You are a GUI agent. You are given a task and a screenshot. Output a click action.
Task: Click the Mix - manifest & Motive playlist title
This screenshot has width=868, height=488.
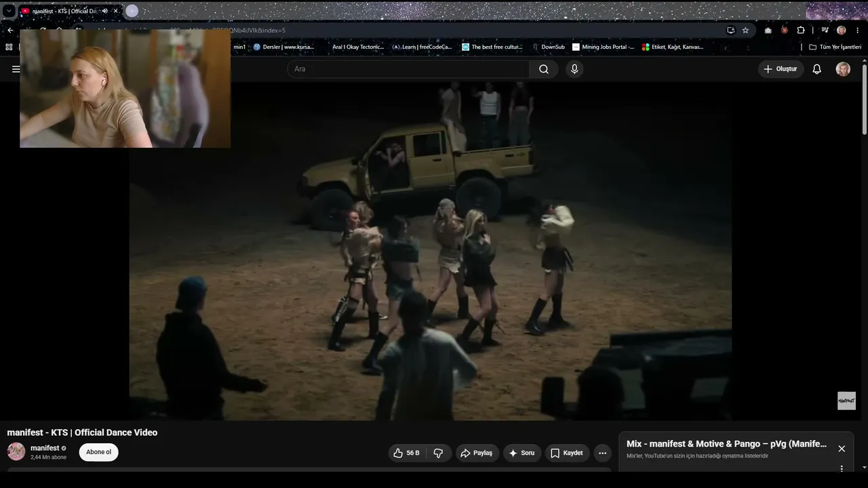726,444
